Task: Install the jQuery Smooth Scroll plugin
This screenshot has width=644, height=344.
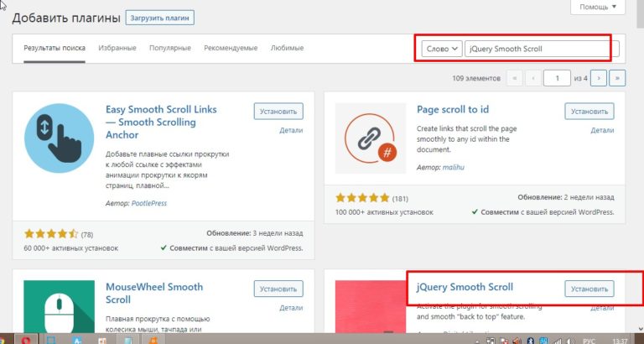Action: point(589,289)
